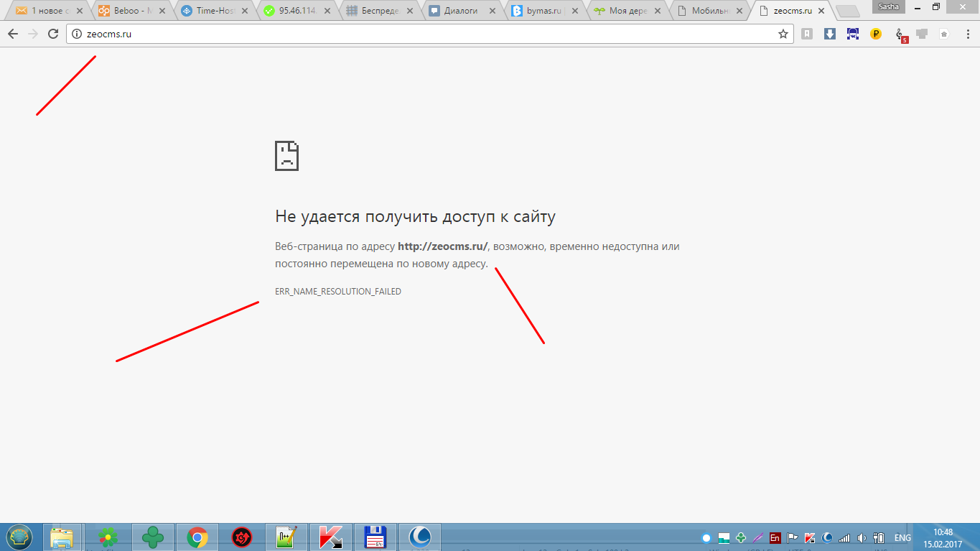Open the music note extension with red badge

[x=900, y=34]
